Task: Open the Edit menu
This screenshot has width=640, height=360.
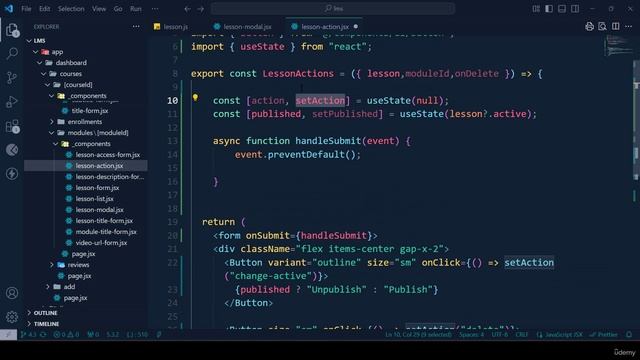Action: tap(44, 9)
